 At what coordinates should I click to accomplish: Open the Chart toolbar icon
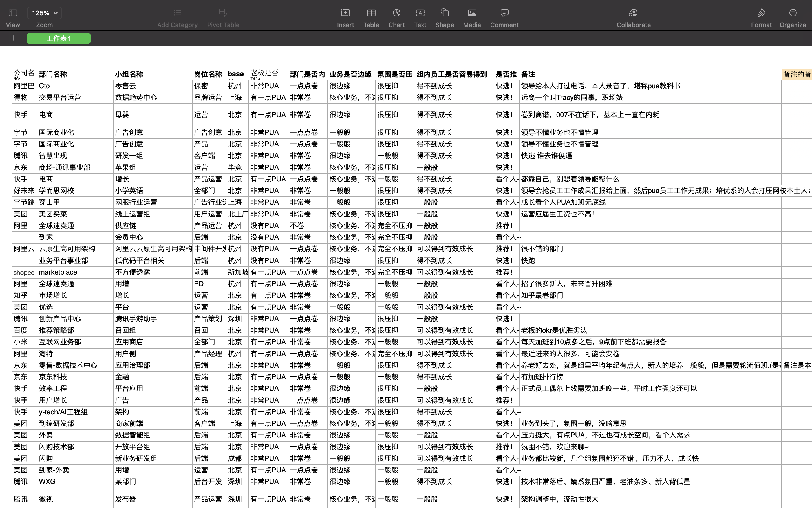397,13
